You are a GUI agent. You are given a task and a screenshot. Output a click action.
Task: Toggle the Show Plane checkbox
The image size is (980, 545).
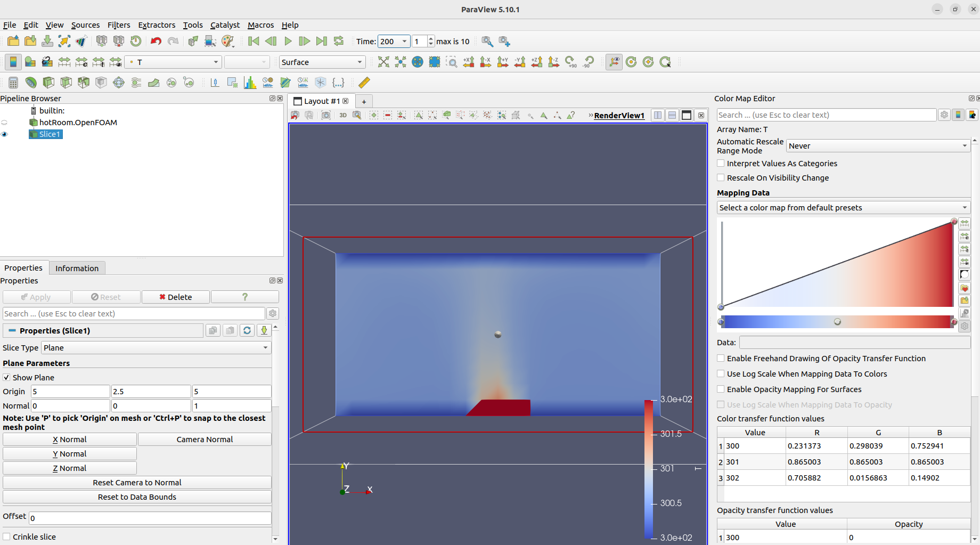[x=6, y=377]
